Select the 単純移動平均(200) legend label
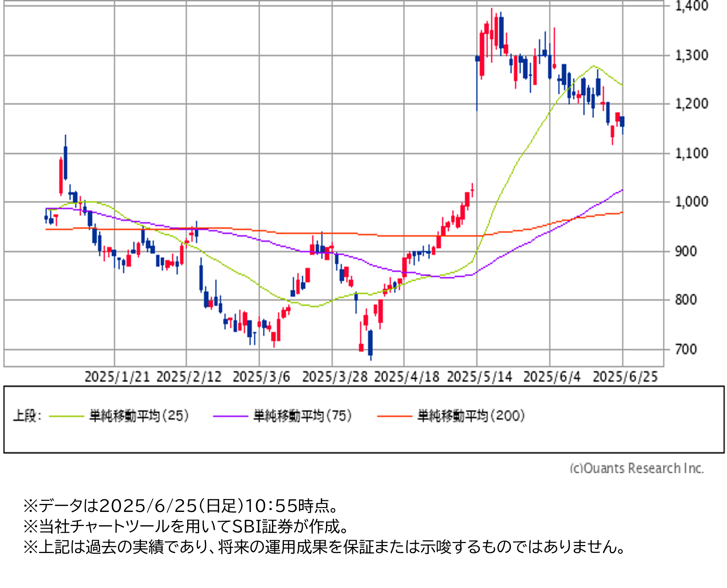727x588 pixels. (471, 416)
